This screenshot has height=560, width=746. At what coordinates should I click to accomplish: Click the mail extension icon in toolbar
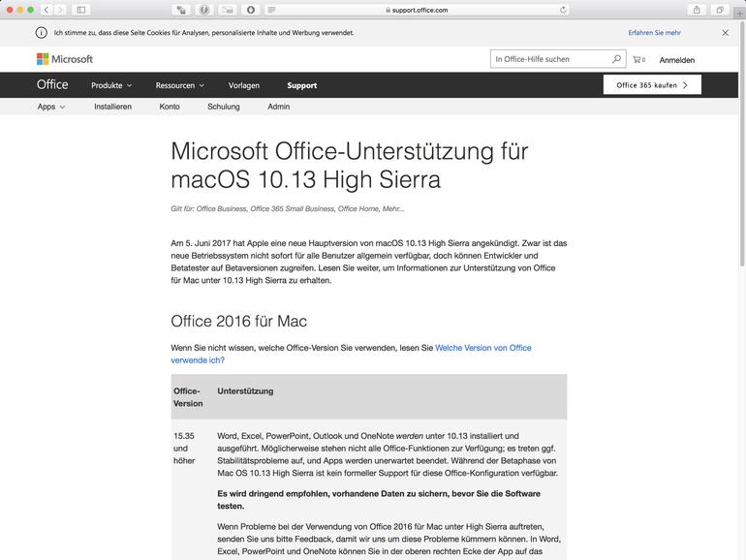click(228, 10)
